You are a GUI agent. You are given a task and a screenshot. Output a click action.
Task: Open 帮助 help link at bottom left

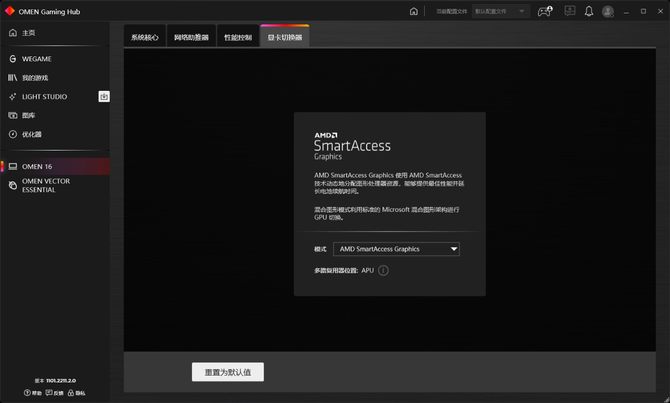33,393
